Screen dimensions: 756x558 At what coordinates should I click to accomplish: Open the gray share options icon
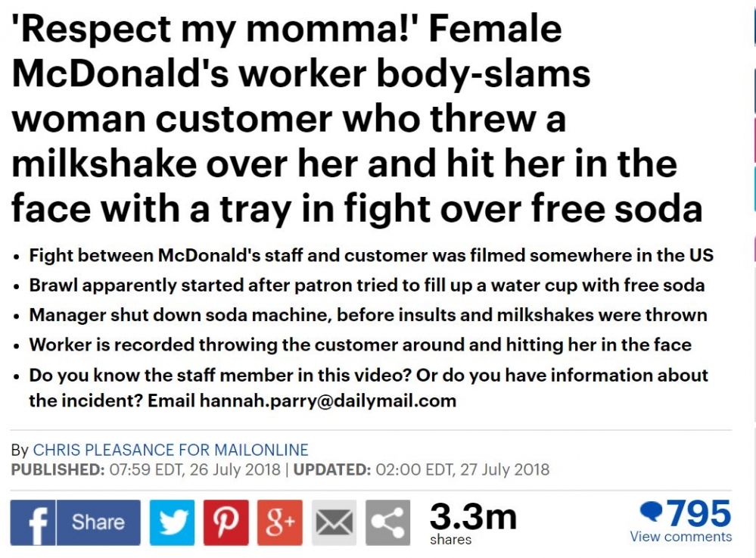point(387,522)
